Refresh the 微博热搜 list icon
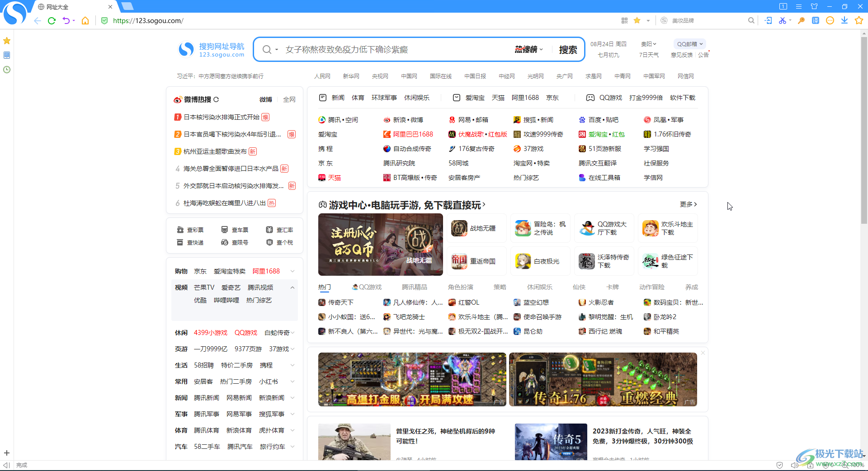Image resolution: width=868 pixels, height=471 pixels. 216,99
